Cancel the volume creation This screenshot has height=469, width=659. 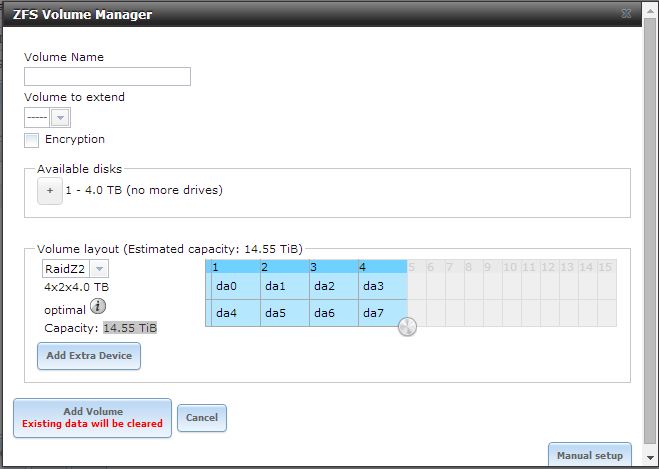pyautogui.click(x=202, y=418)
